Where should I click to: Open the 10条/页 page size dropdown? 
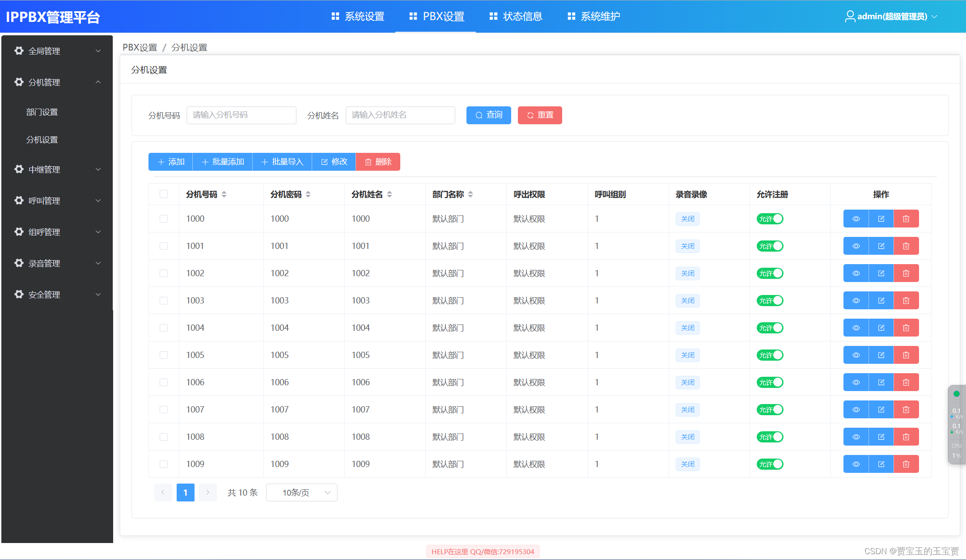click(301, 493)
